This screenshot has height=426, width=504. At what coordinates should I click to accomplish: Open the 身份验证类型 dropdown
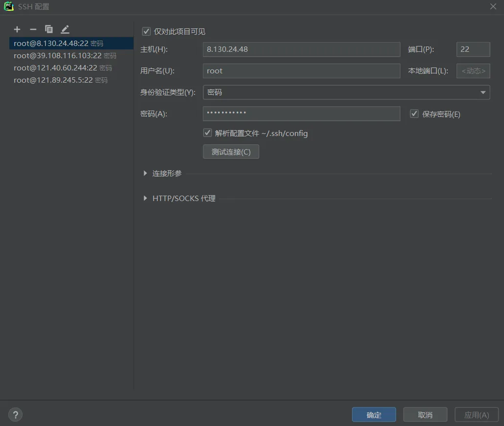346,92
